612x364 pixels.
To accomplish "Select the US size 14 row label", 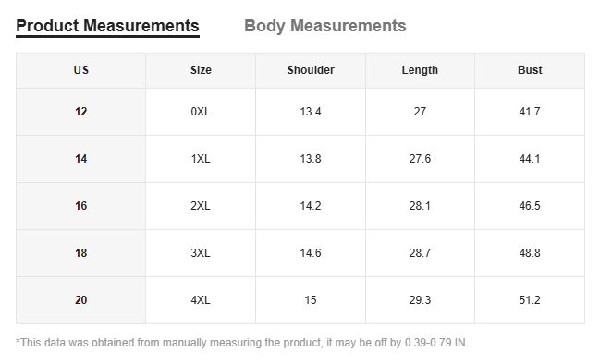I will [x=80, y=159].
